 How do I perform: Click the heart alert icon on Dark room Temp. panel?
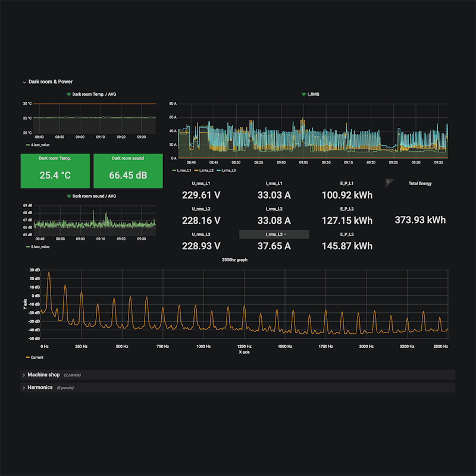(x=67, y=93)
